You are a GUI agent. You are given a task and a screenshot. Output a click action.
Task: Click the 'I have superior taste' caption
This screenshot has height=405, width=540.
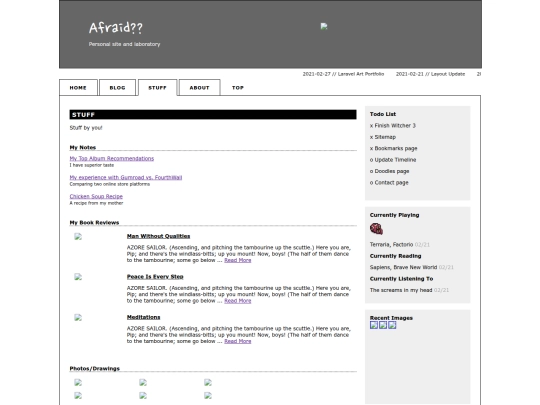coord(92,165)
